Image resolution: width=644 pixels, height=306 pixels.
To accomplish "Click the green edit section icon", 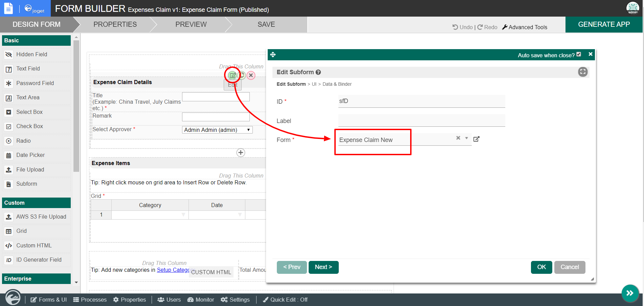I will pos(232,75).
